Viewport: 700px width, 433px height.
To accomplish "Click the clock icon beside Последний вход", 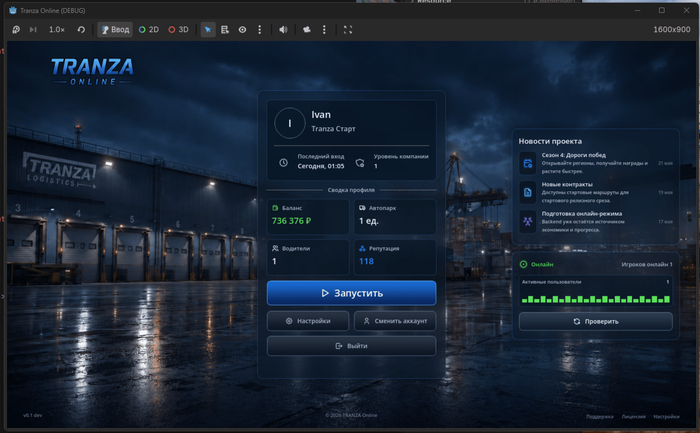I will point(283,162).
